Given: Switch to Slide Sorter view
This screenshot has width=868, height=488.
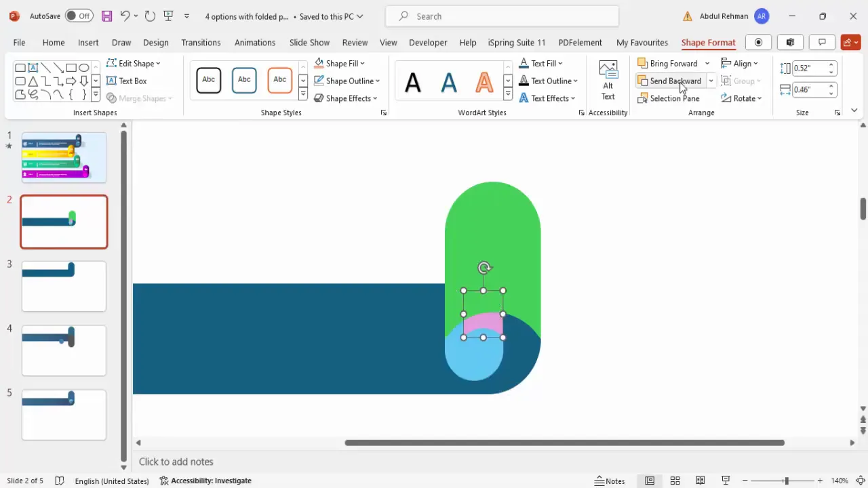Looking at the screenshot, I should 675,481.
